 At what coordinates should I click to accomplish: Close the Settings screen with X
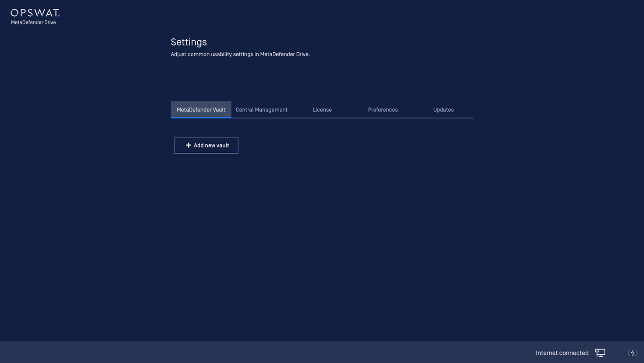(x=629, y=19)
